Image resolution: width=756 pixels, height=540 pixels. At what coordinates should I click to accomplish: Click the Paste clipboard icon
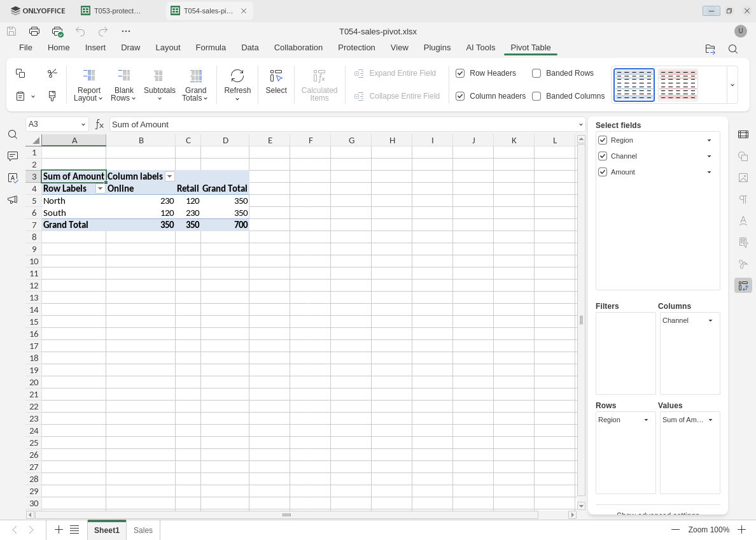pyautogui.click(x=20, y=96)
